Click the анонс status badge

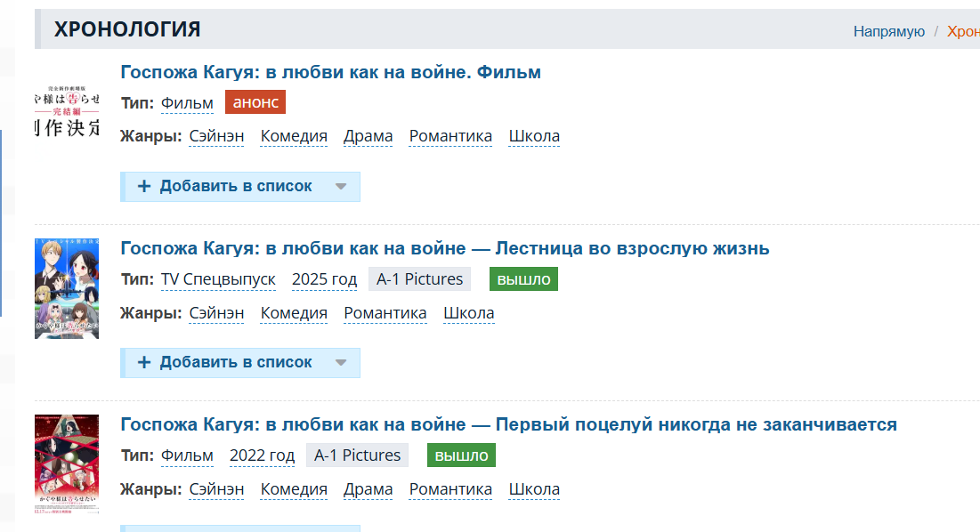click(255, 102)
